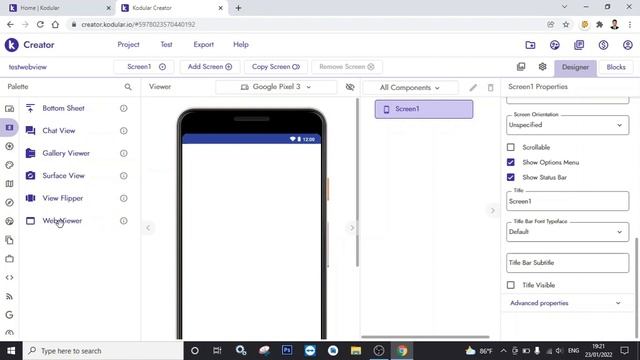The image size is (640, 360).
Task: Select the Chat View component
Action: [x=59, y=131]
